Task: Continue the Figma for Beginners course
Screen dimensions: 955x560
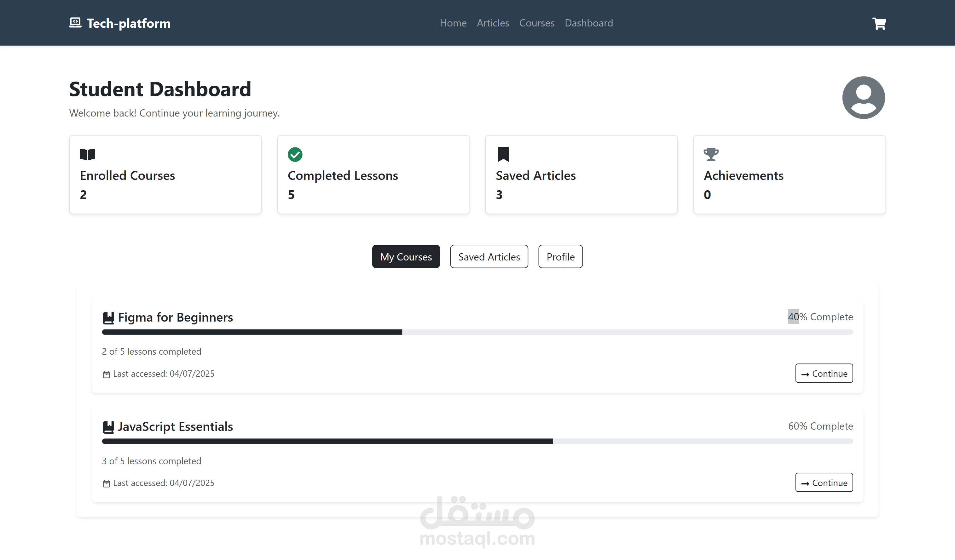Action: tap(824, 373)
